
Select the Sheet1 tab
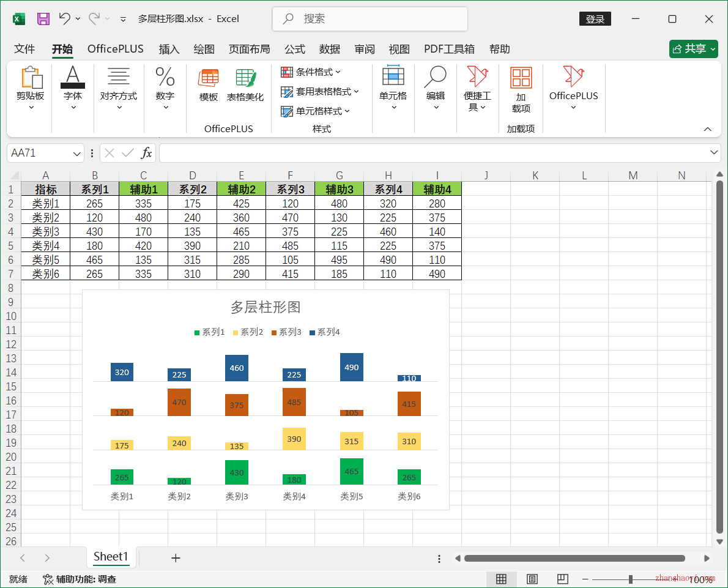[x=111, y=556]
